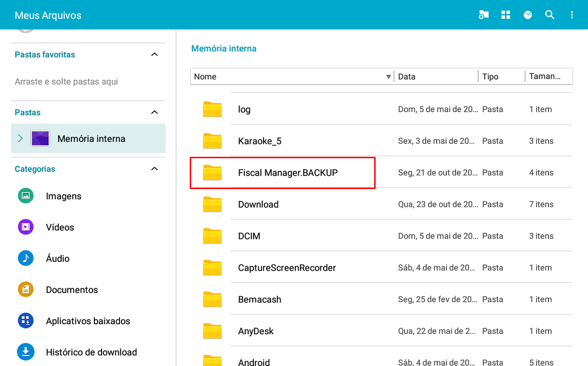Expand the Memória interna tree arrow

coord(20,139)
